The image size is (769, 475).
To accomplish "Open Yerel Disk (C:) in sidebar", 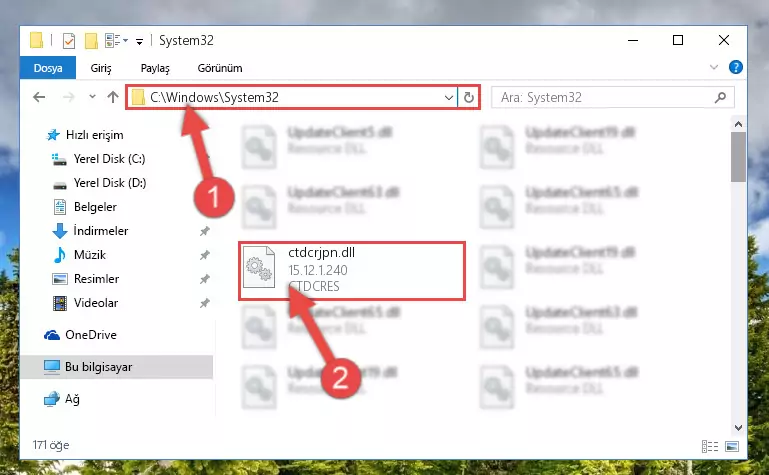I will pyautogui.click(x=109, y=159).
